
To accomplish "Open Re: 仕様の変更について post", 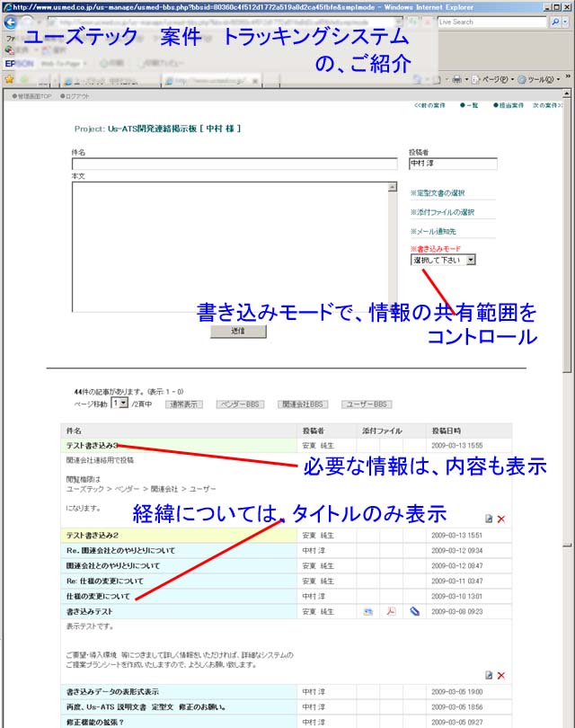I will coord(105,582).
